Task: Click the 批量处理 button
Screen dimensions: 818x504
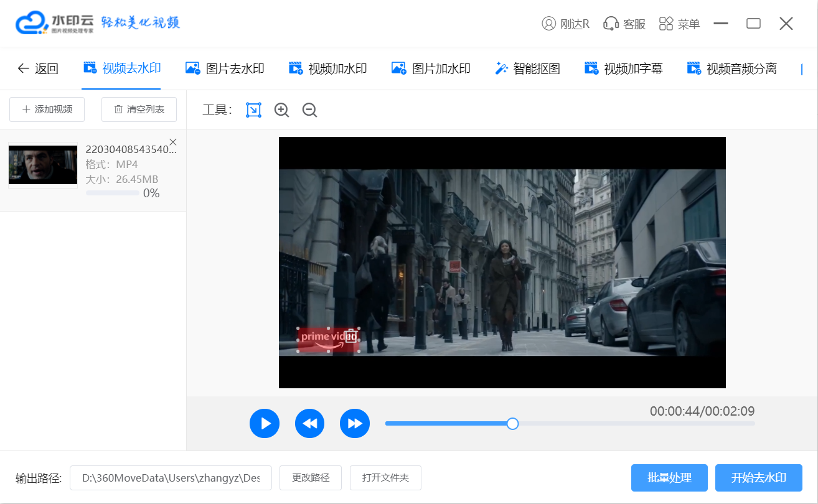Action: 669,478
